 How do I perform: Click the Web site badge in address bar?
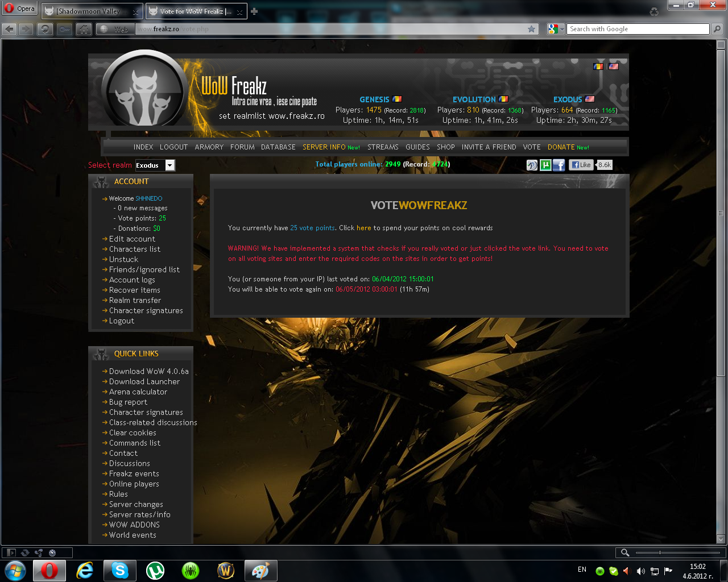click(115, 29)
